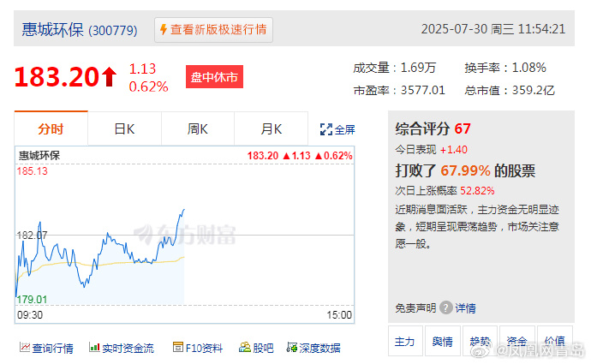Image resolution: width=591 pixels, height=364 pixels.
Task: Click the 深度数据 icon
Action: click(x=292, y=347)
